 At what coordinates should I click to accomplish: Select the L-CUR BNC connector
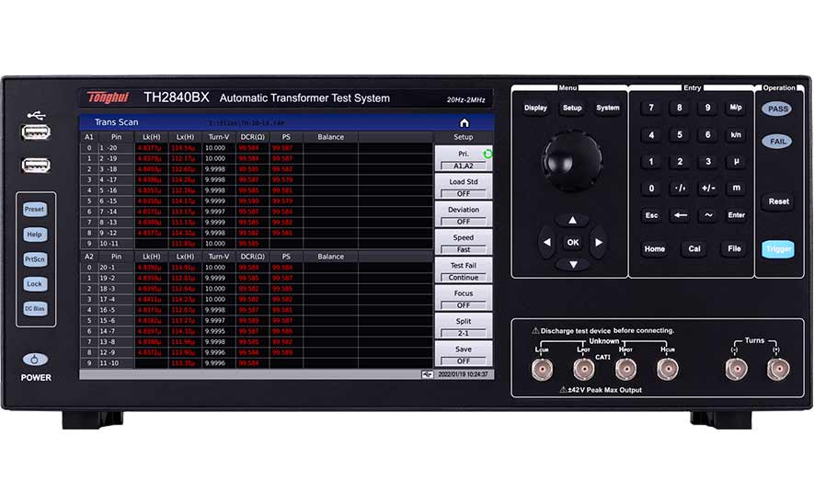[542, 370]
